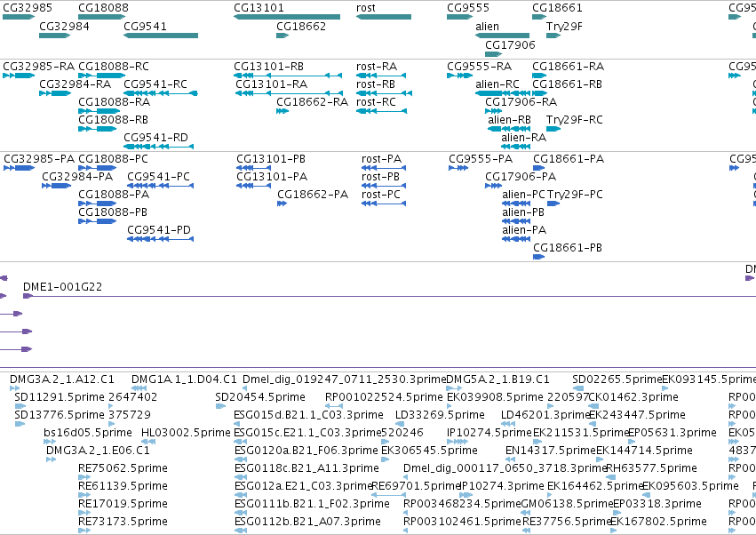Click the rost-RC transcript label
The height and width of the screenshot is (535, 756).
(x=376, y=102)
